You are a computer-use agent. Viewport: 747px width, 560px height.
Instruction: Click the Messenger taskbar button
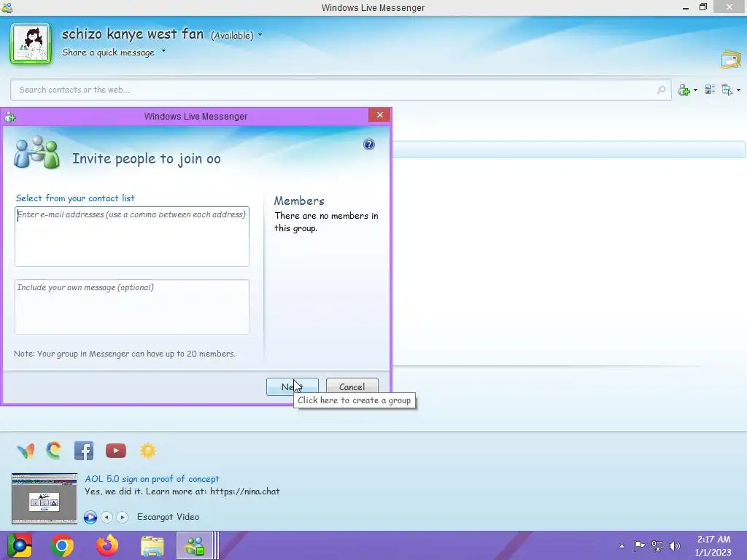(x=195, y=545)
